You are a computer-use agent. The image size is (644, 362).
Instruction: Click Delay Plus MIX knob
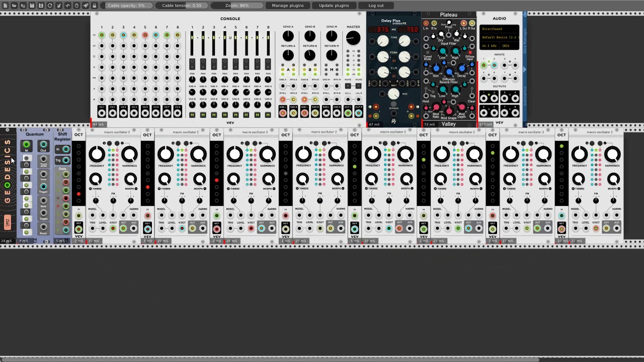click(x=394, y=94)
